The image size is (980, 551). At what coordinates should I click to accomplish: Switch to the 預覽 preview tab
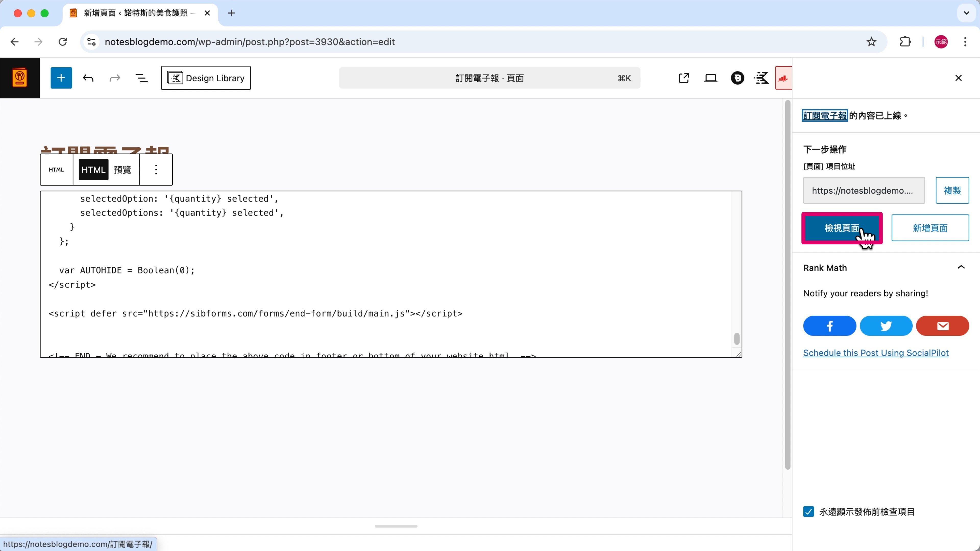click(122, 170)
